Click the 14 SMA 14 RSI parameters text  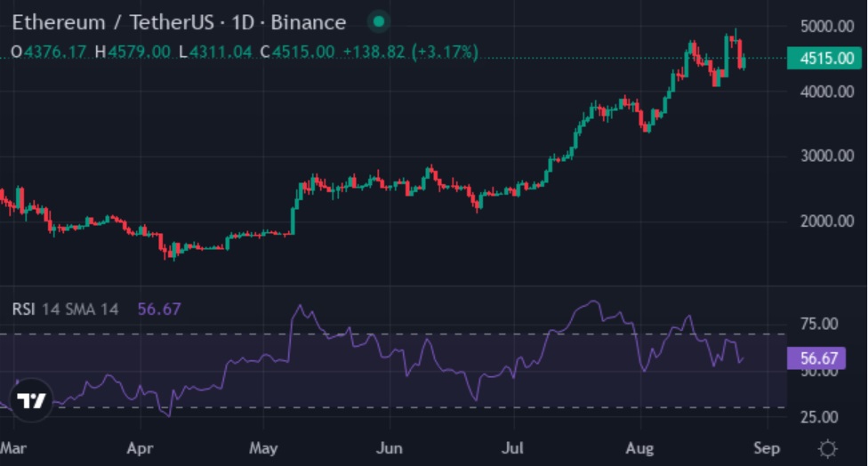(x=80, y=309)
